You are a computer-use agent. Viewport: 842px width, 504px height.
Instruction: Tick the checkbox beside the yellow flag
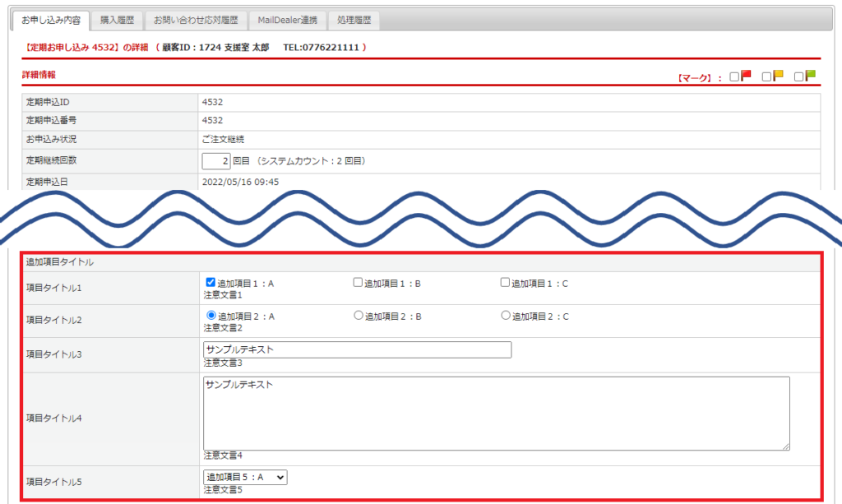(x=766, y=77)
